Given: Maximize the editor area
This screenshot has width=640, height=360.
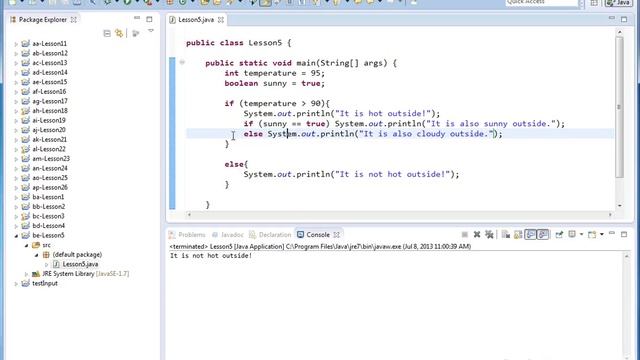Looking at the screenshot, I should click(x=624, y=19).
